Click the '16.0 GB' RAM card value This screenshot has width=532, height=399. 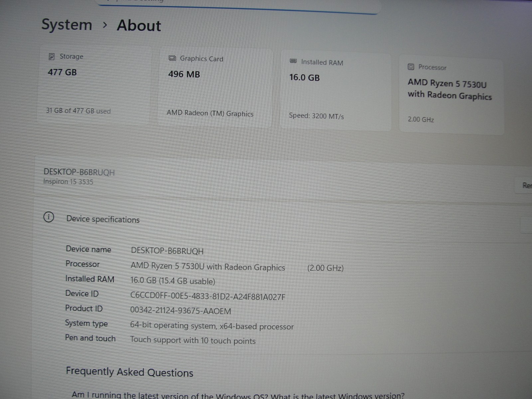(x=304, y=77)
